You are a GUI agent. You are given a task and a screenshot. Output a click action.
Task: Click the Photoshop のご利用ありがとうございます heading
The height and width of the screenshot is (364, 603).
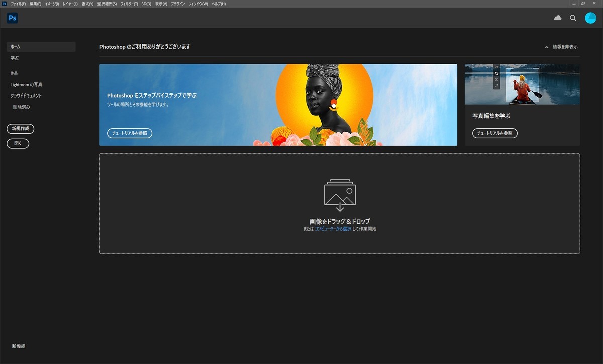pos(145,47)
